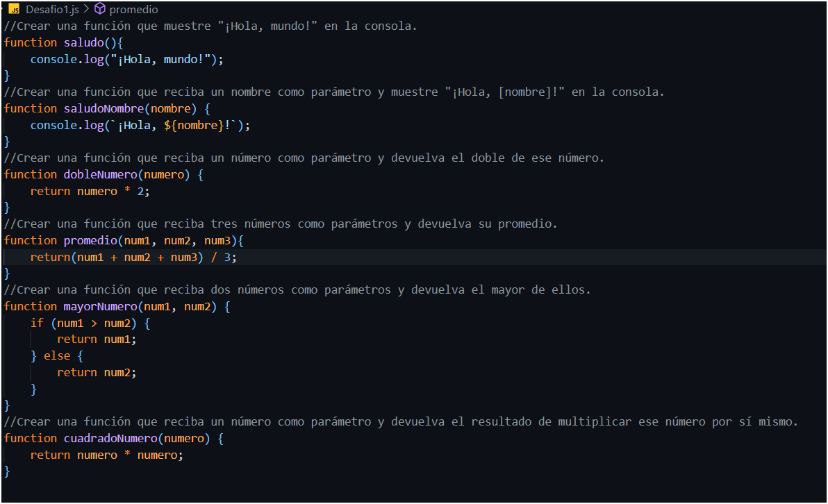Click the promedio function declaration name
This screenshot has height=504, width=828.
[x=90, y=241]
